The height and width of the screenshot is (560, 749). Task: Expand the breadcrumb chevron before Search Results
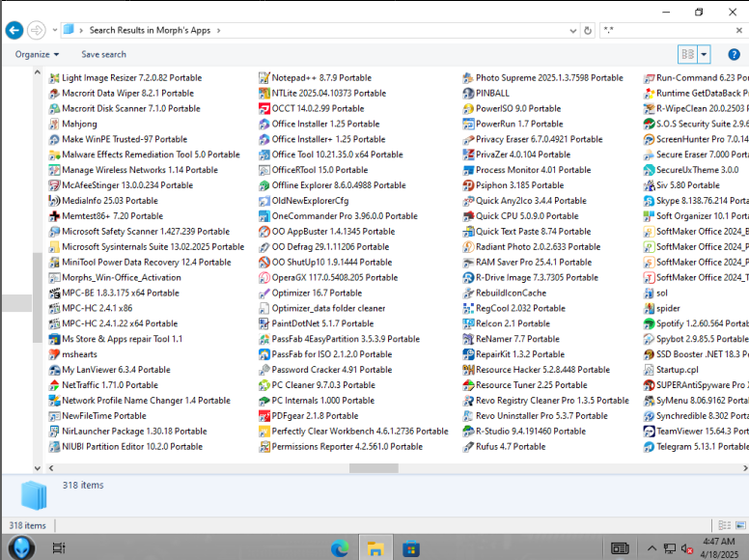(x=81, y=31)
